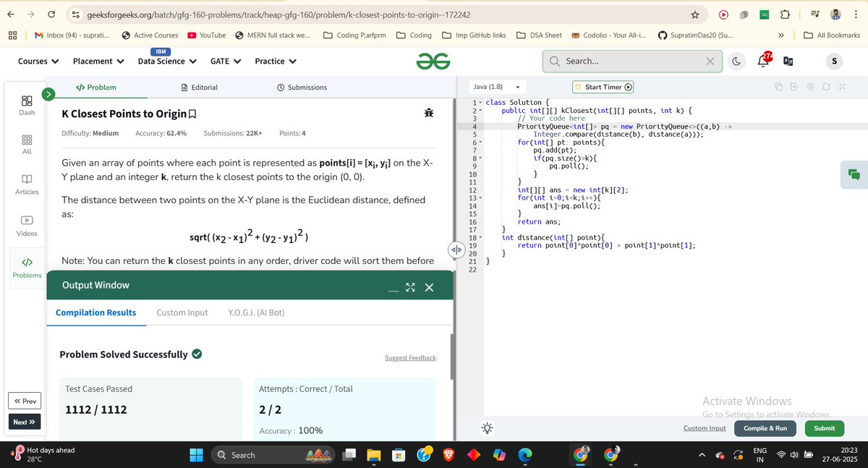Collapse code fold arrow at line 1
Screen dimensions: 868x468
pyautogui.click(x=480, y=103)
